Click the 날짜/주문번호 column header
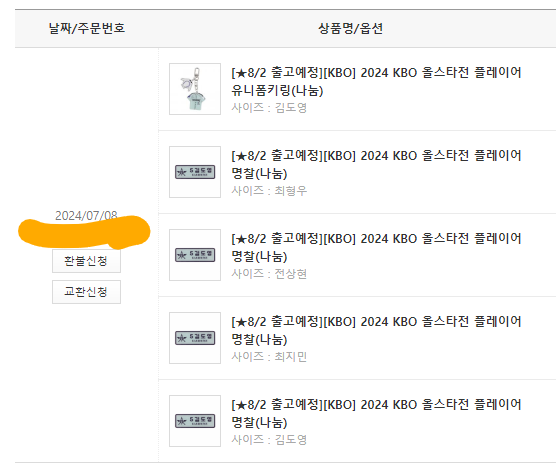 click(x=87, y=28)
